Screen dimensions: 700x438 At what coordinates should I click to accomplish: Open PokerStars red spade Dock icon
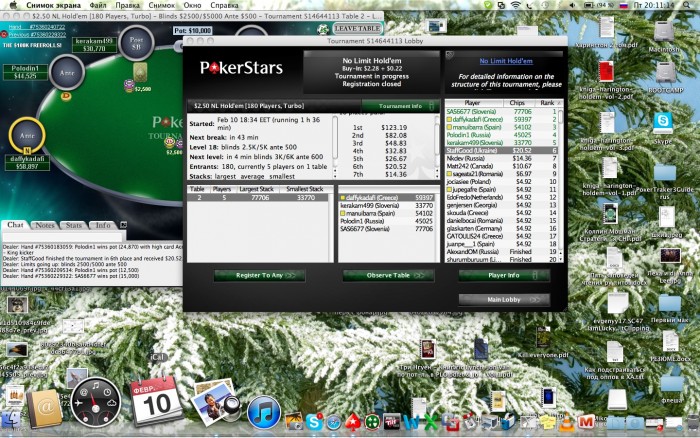(353, 422)
